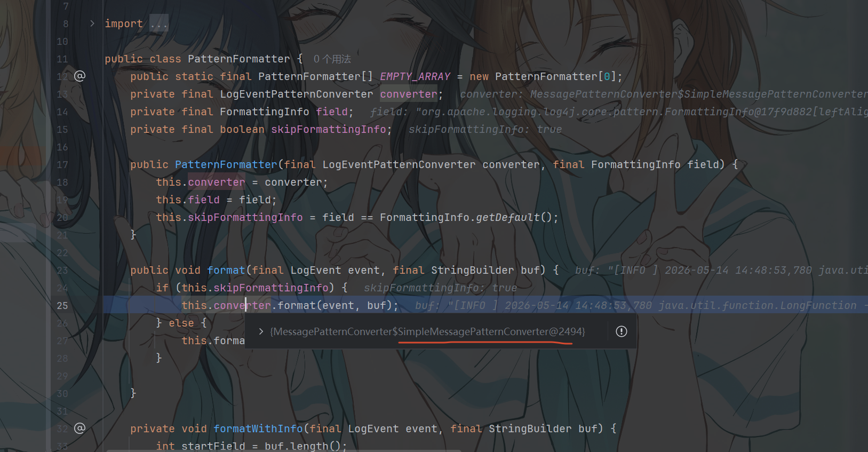Expand the SimpleMessagePatternConverter@2494 debug value
Viewport: 868px width, 452px height.
tap(261, 331)
